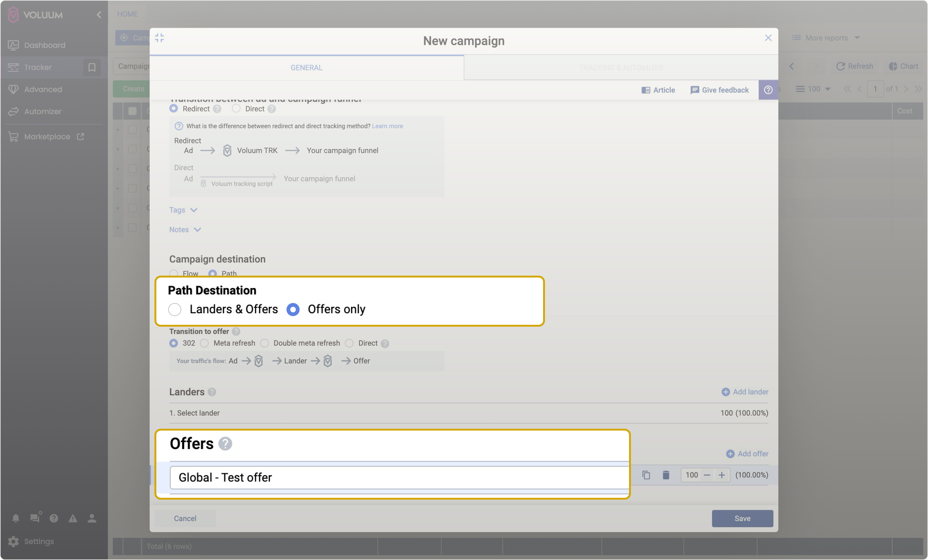Expand the Notes section
Viewport: 928px width, 560px height.
click(185, 230)
